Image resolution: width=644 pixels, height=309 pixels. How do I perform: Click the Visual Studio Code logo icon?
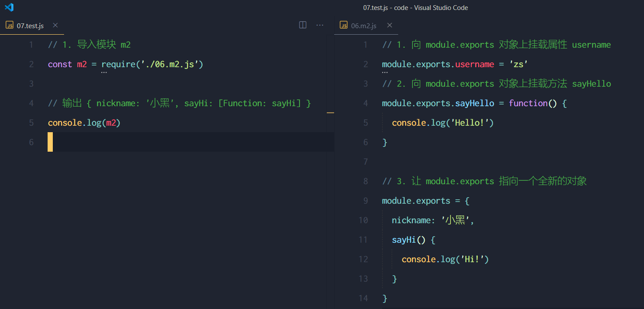9,7
